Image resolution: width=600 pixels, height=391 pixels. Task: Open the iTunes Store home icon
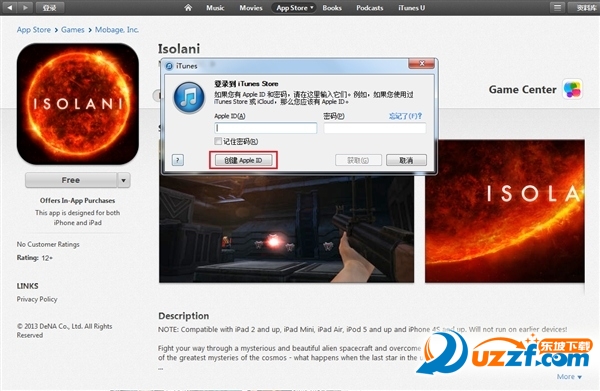click(x=188, y=8)
